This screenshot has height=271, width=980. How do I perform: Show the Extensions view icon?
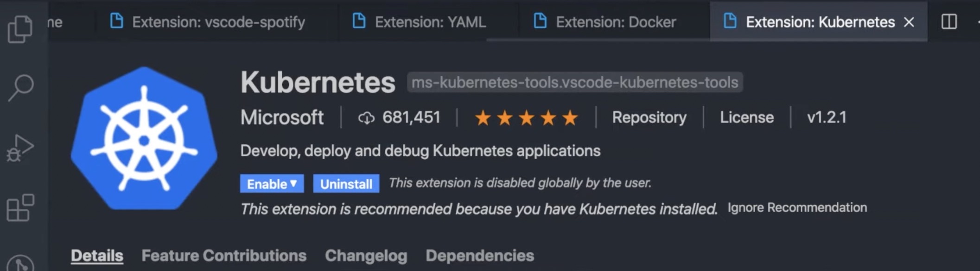point(20,207)
